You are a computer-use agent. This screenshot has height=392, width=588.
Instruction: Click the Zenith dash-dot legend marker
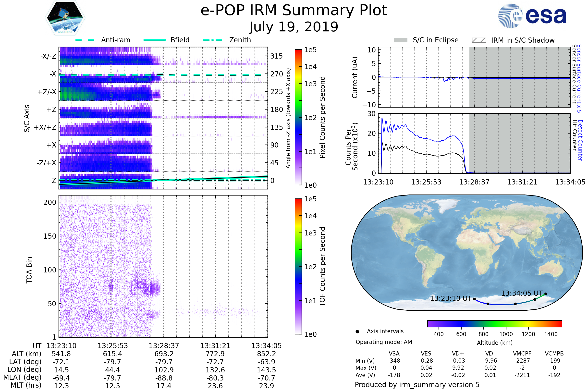[x=212, y=40]
